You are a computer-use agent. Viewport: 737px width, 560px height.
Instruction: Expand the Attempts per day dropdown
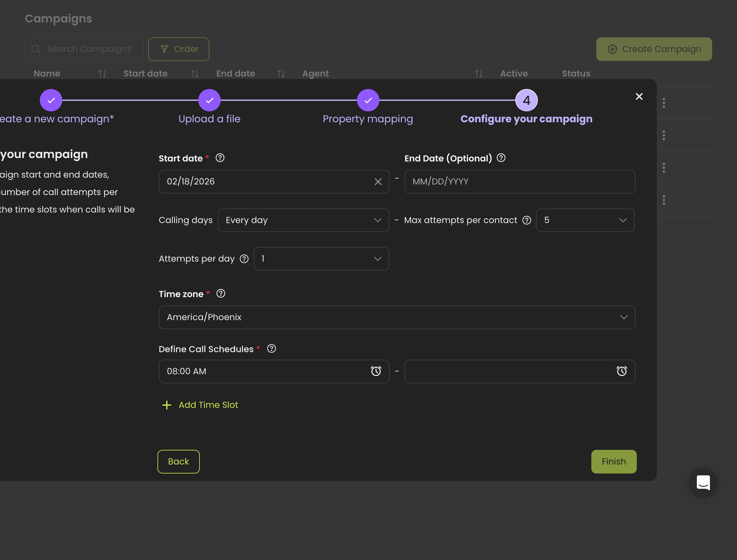[x=321, y=259]
